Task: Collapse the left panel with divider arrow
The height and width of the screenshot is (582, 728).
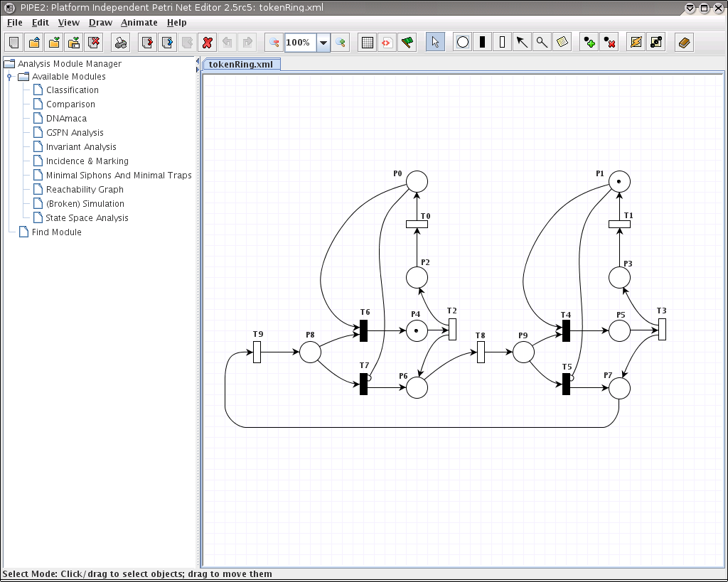Action: click(x=198, y=61)
